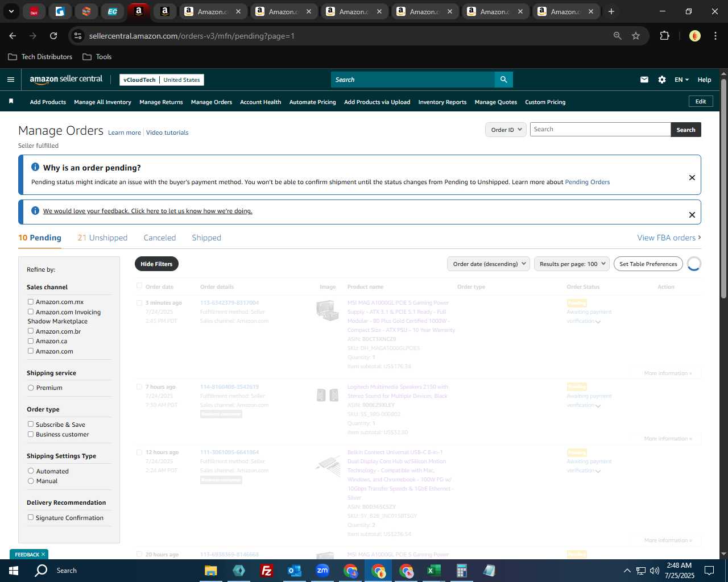Open Excel from the taskbar
The image size is (728, 582).
pos(434,571)
